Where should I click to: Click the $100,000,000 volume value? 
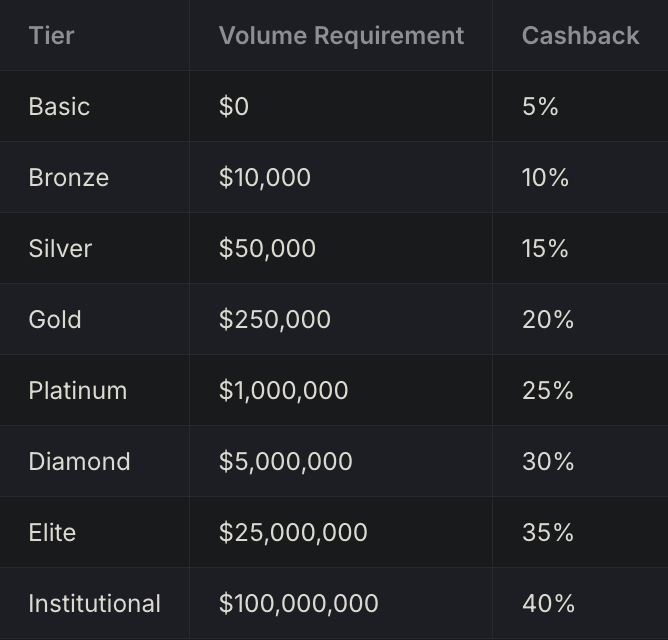coord(298,604)
